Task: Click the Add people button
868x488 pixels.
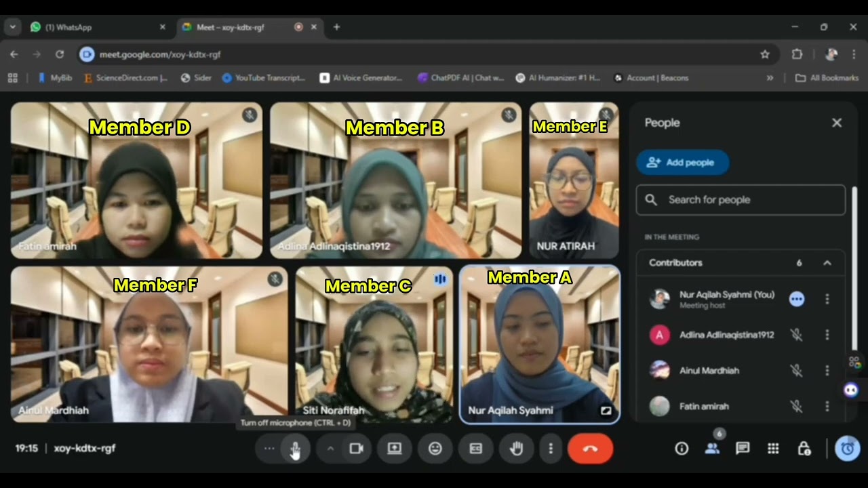Action: coord(682,163)
